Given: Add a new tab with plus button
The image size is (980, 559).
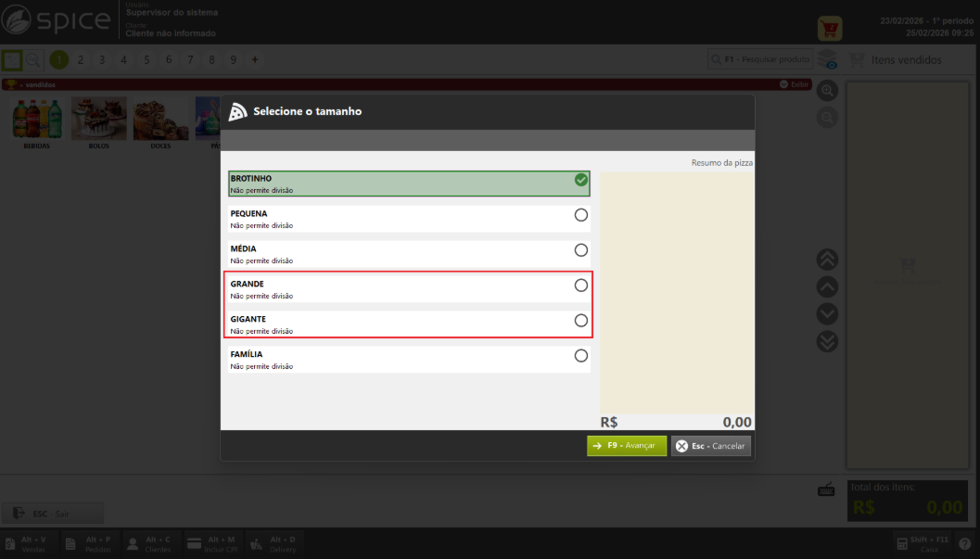Looking at the screenshot, I should tap(255, 60).
